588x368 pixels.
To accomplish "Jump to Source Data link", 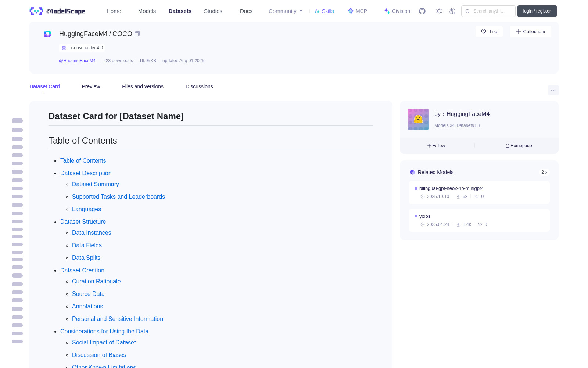I will (88, 294).
